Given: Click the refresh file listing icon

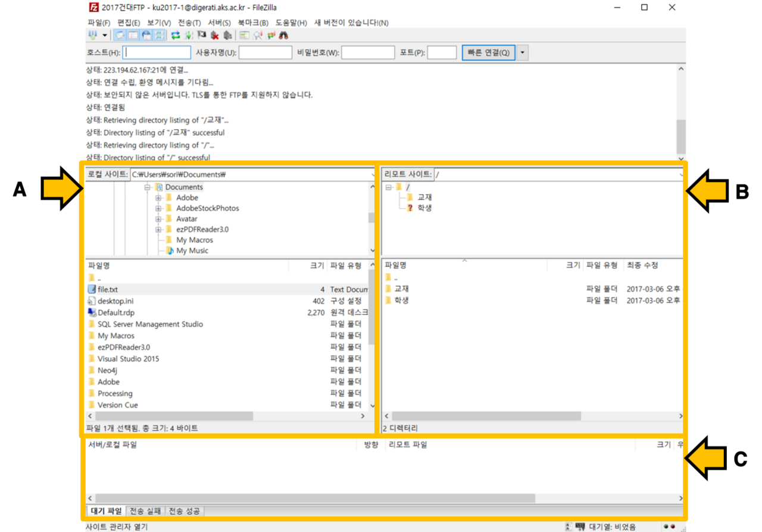Looking at the screenshot, I should (x=176, y=36).
